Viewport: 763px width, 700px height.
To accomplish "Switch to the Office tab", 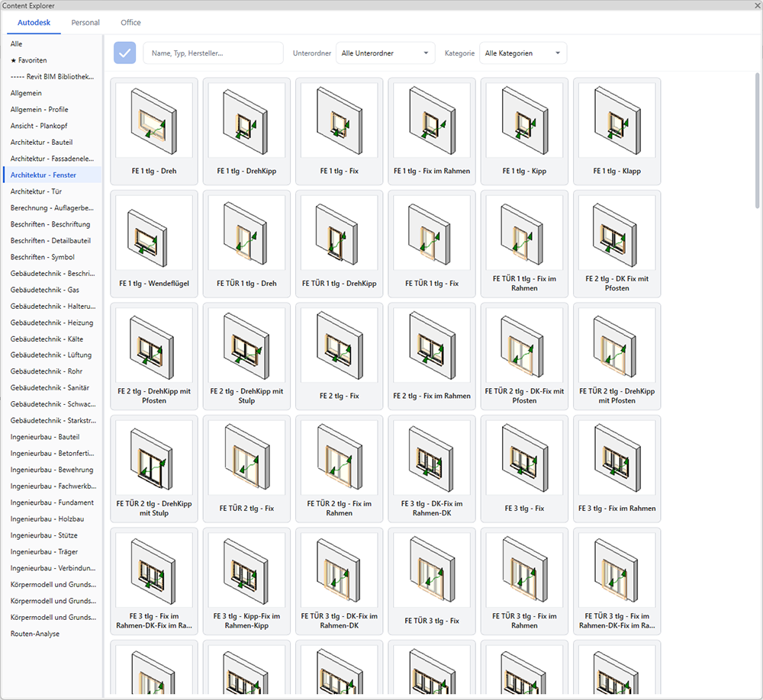I will pyautogui.click(x=130, y=22).
